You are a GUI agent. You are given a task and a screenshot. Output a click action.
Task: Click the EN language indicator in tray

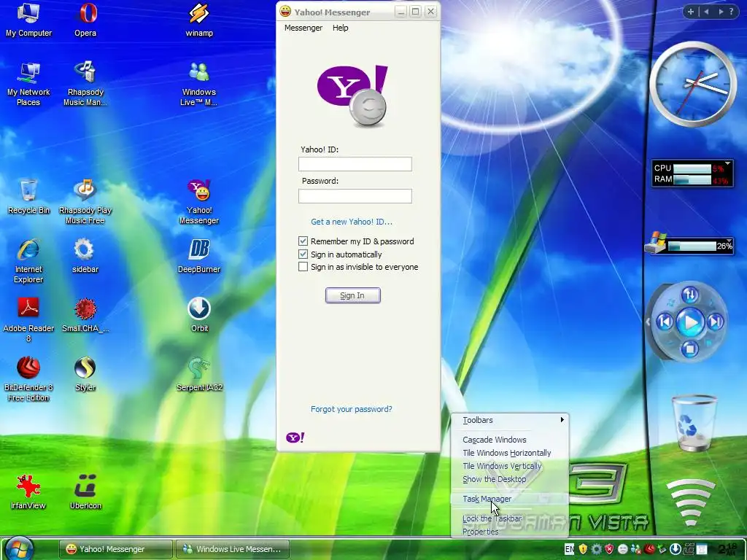click(569, 549)
